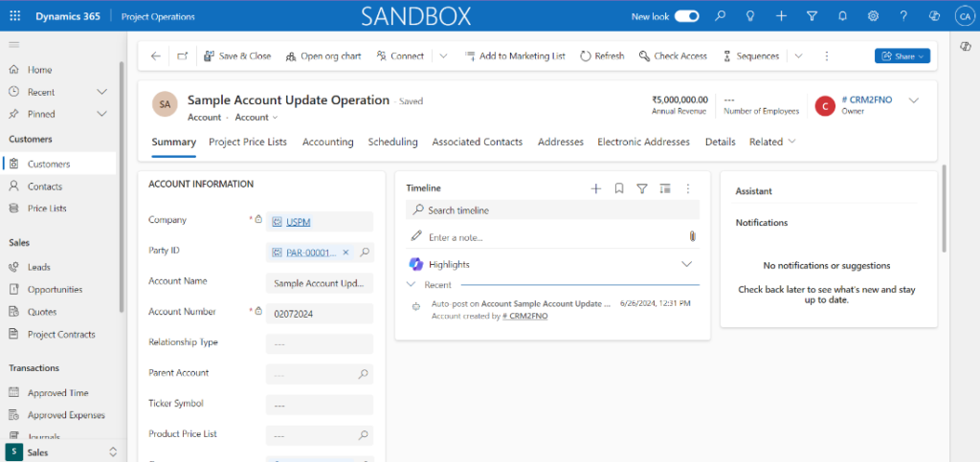
Task: Open the timeline filter icon
Action: pyautogui.click(x=642, y=187)
